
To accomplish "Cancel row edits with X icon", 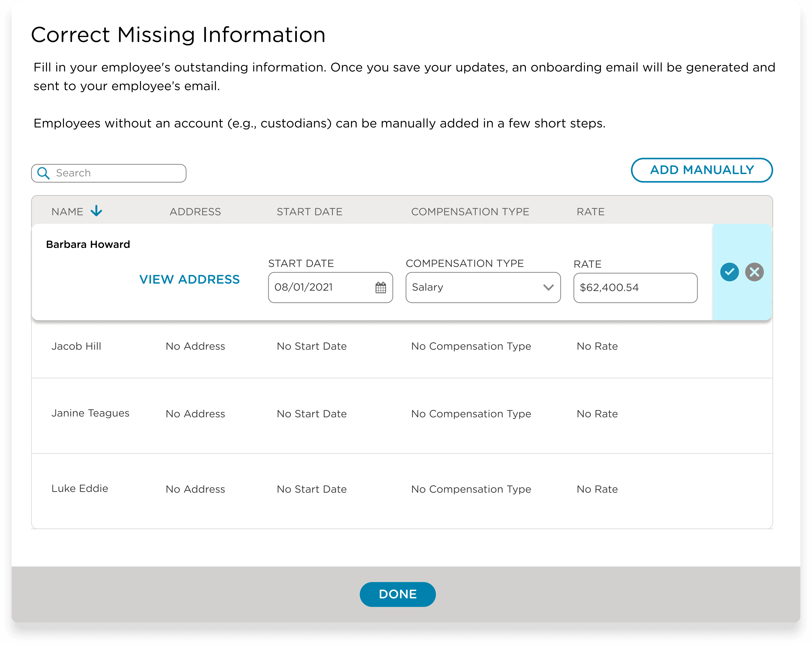I will (x=754, y=272).
